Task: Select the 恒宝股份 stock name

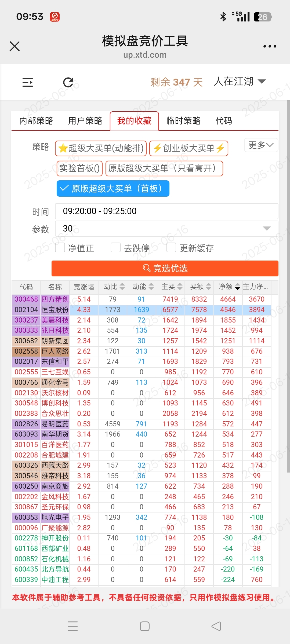Action: [55, 310]
